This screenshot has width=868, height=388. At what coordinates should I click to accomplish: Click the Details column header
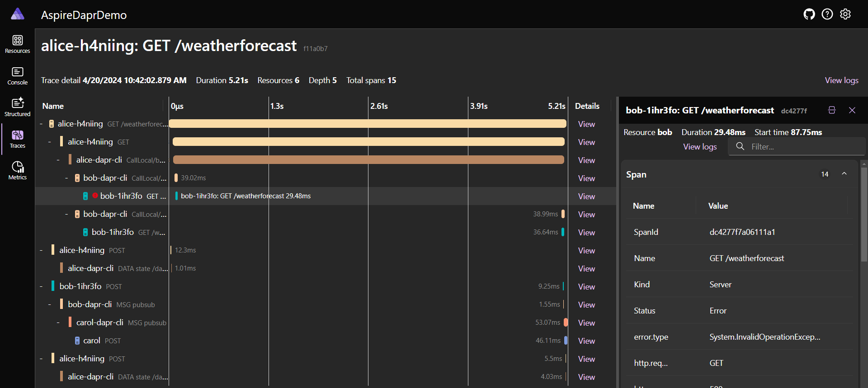(x=587, y=106)
